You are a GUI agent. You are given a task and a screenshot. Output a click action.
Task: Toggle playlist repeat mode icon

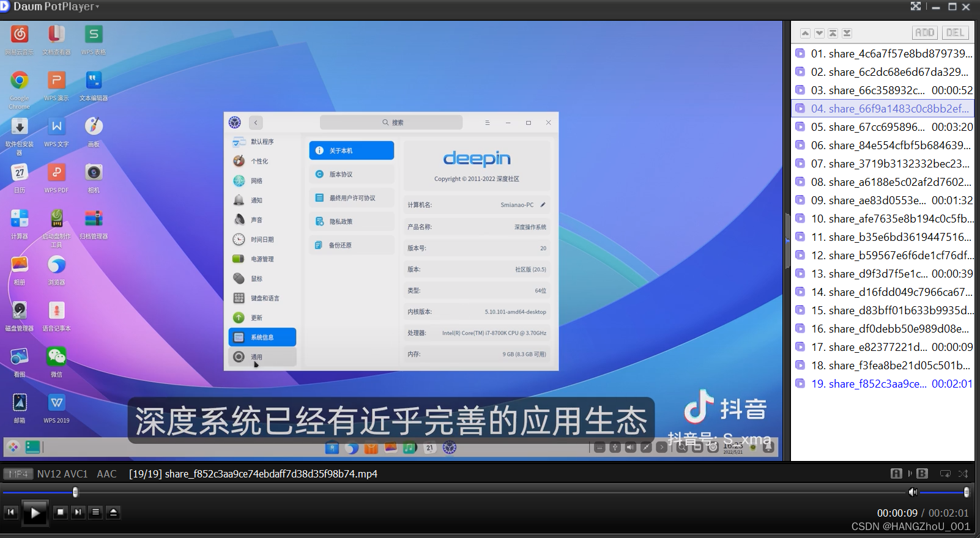(x=945, y=473)
